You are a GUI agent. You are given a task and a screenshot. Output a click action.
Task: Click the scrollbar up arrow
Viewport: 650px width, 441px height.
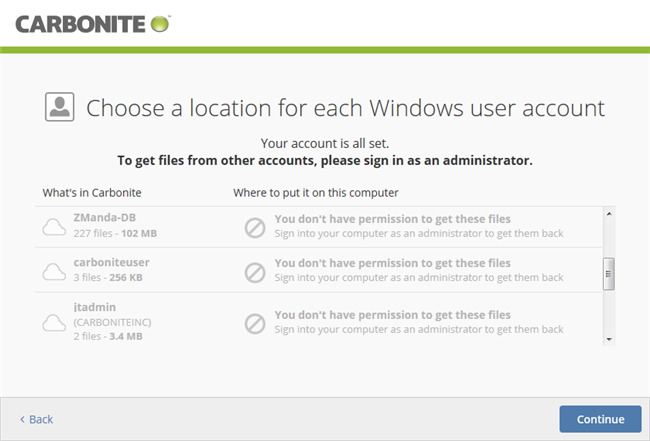coord(609,213)
